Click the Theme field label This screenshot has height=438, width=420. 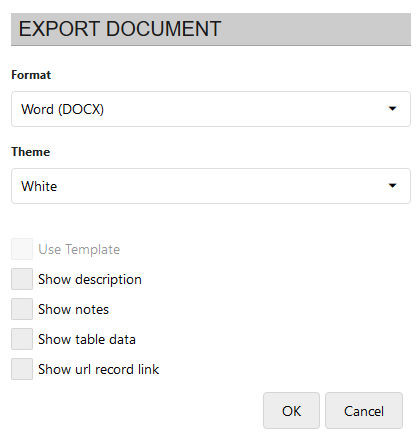click(x=31, y=152)
